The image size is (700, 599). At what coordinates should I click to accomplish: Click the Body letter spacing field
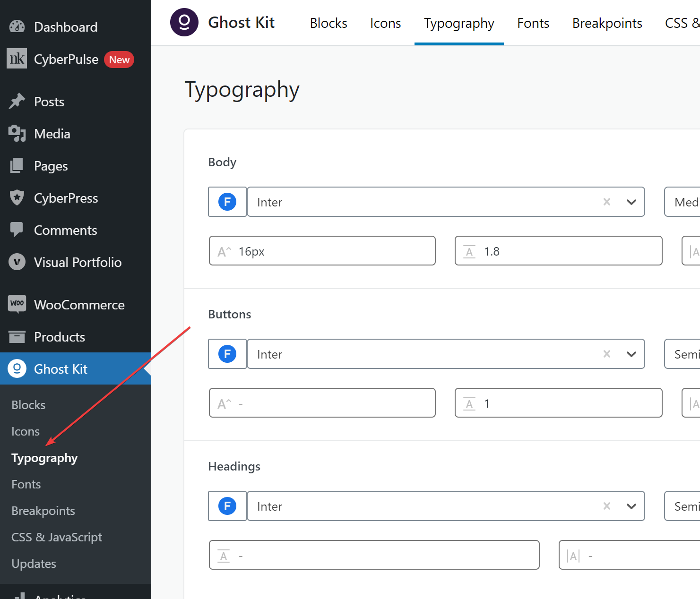pos(691,251)
